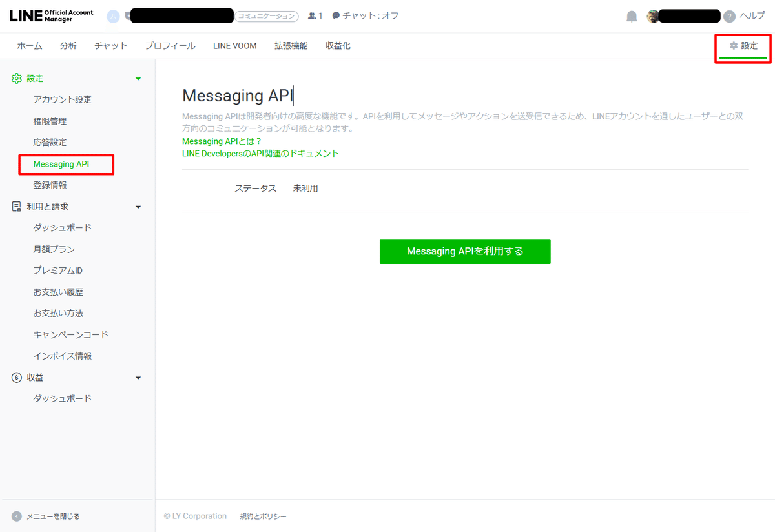Open お支払い方法 in sidebar
The height and width of the screenshot is (532, 775).
coord(58,313)
